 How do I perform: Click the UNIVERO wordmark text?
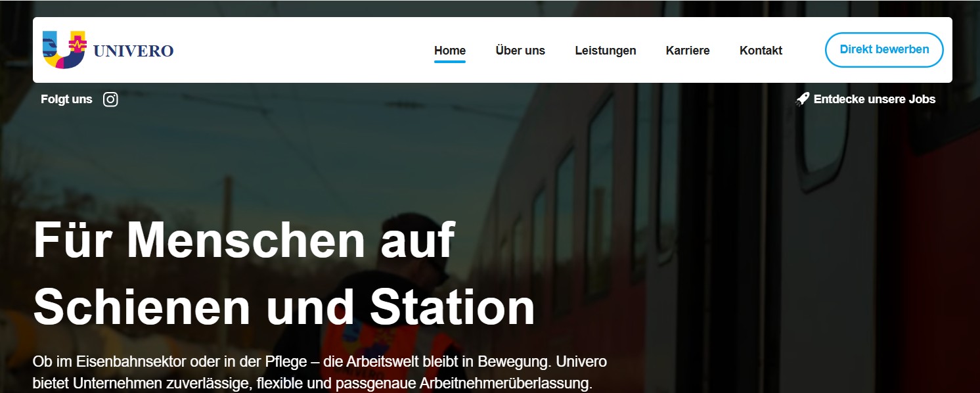[x=133, y=50]
